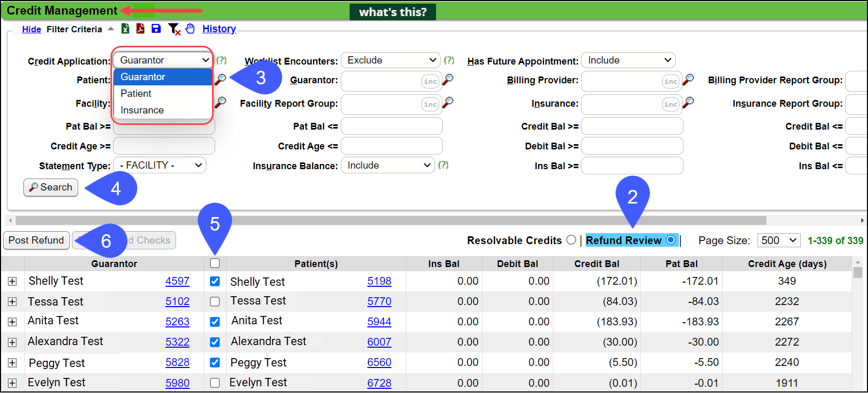The width and height of the screenshot is (868, 393).
Task: Choose Patient from the dropdown list
Action: [x=163, y=93]
